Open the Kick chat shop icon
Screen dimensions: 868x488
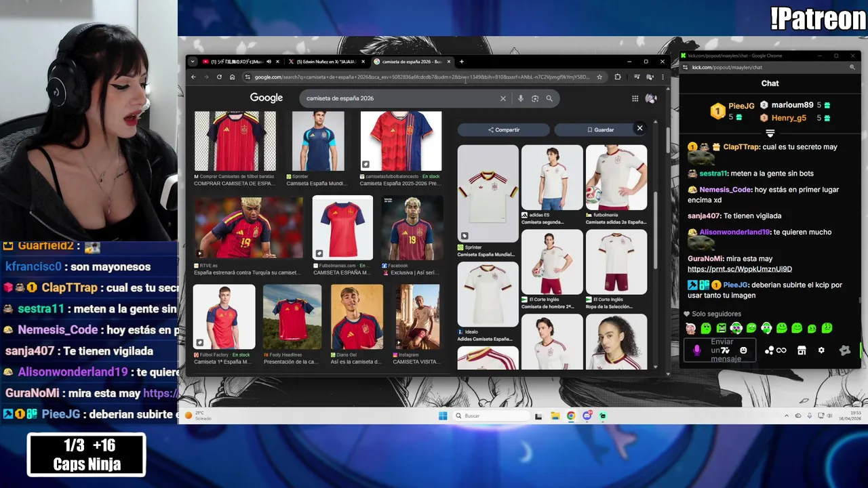click(x=802, y=350)
